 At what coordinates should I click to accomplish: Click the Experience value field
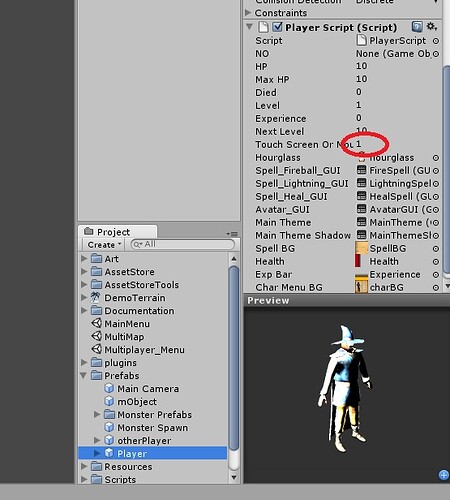click(398, 118)
